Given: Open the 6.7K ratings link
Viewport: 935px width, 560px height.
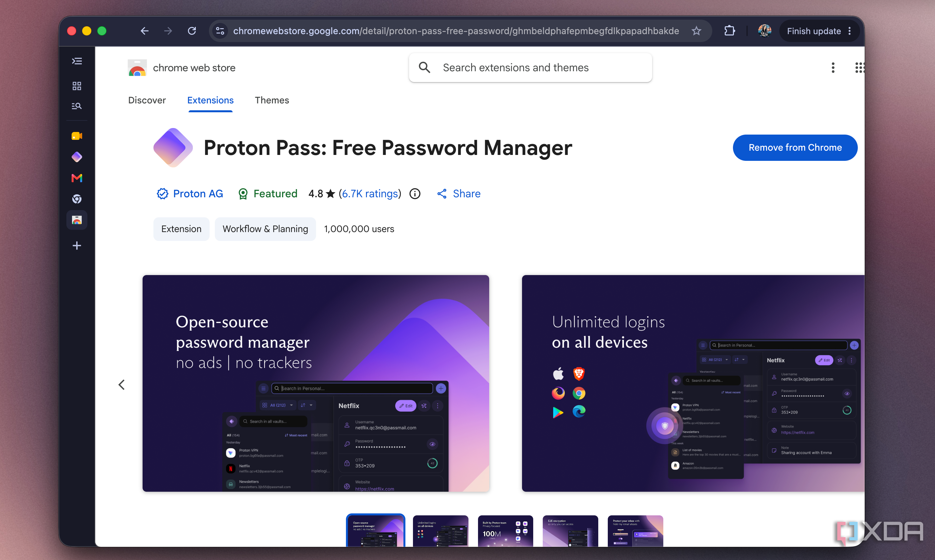Looking at the screenshot, I should tap(370, 194).
